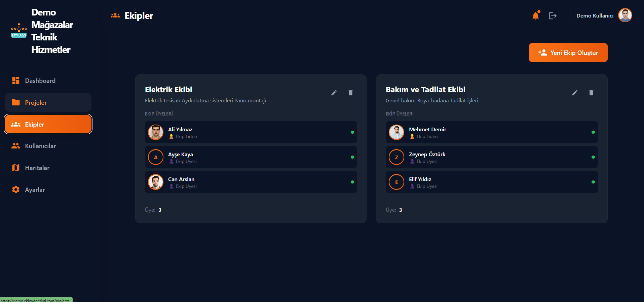Screen dimensions: 644x302
Task: Select Elif Yıldız member name
Action: pos(420,179)
